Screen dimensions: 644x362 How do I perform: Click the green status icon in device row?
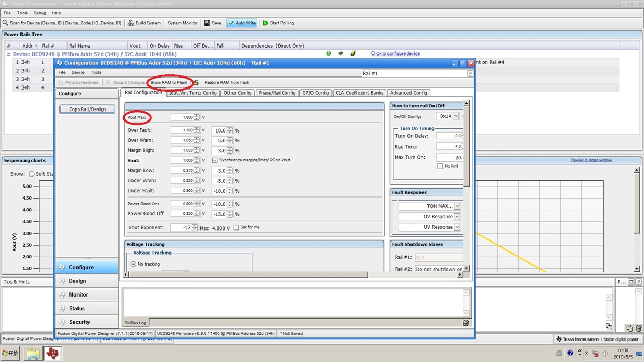(329, 53)
